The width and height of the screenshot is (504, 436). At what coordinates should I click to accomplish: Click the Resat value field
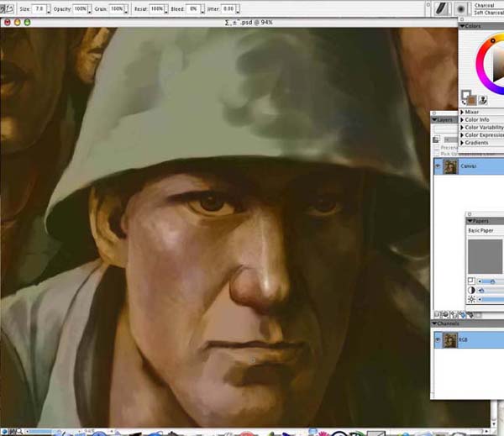click(x=157, y=8)
